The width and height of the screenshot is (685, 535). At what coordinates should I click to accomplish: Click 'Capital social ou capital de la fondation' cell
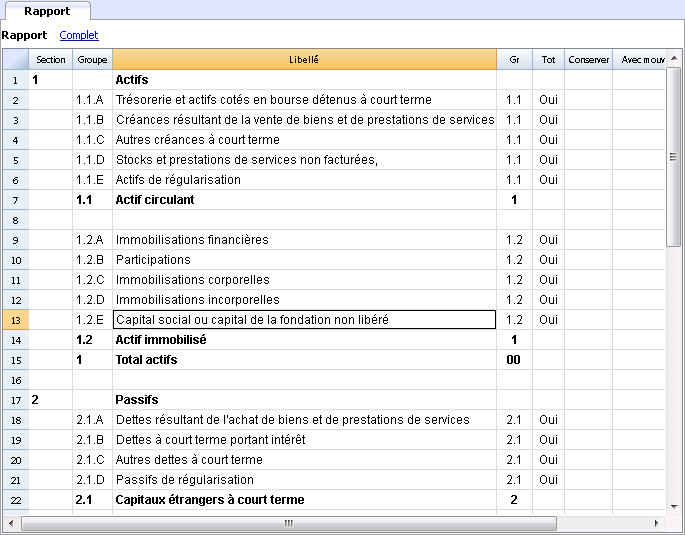304,320
